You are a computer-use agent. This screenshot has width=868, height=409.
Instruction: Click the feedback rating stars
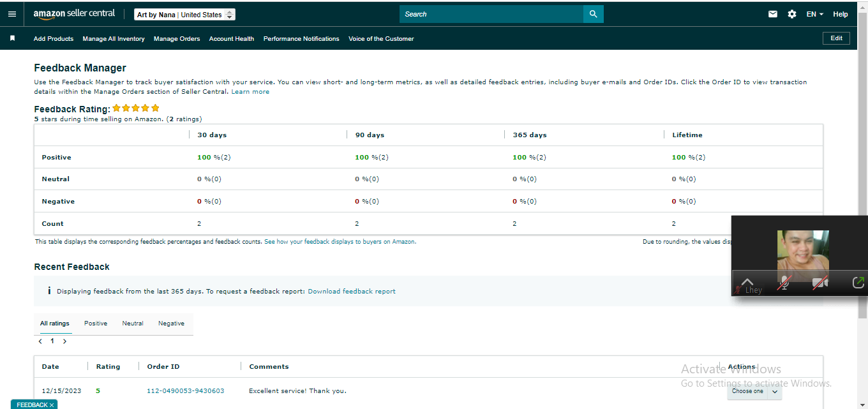point(136,108)
